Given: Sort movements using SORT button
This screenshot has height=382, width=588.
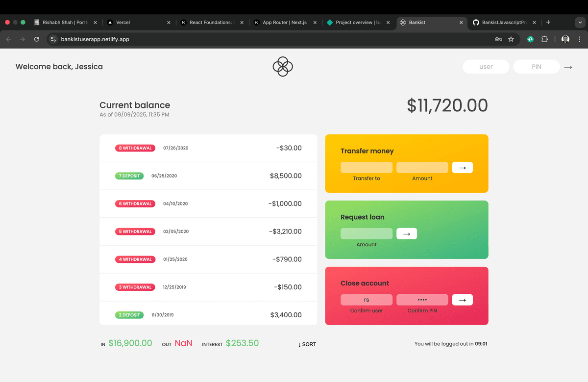Looking at the screenshot, I should 307,344.
